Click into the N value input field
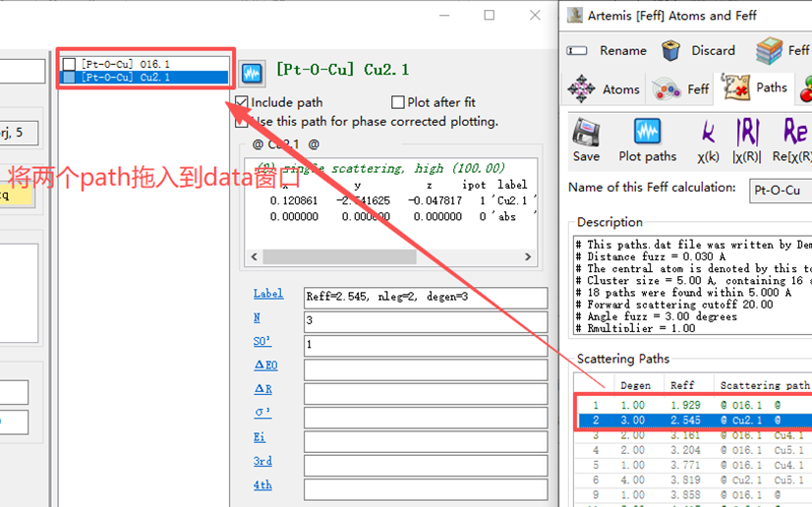The height and width of the screenshot is (507, 812). point(425,320)
